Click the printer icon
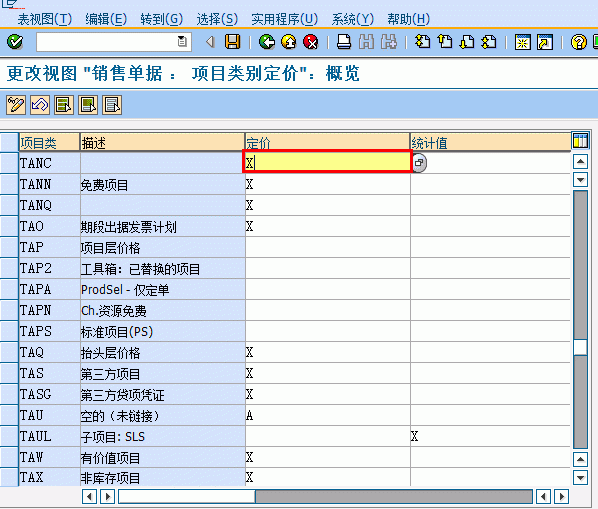Viewport: 598px width, 509px height. pyautogui.click(x=344, y=42)
